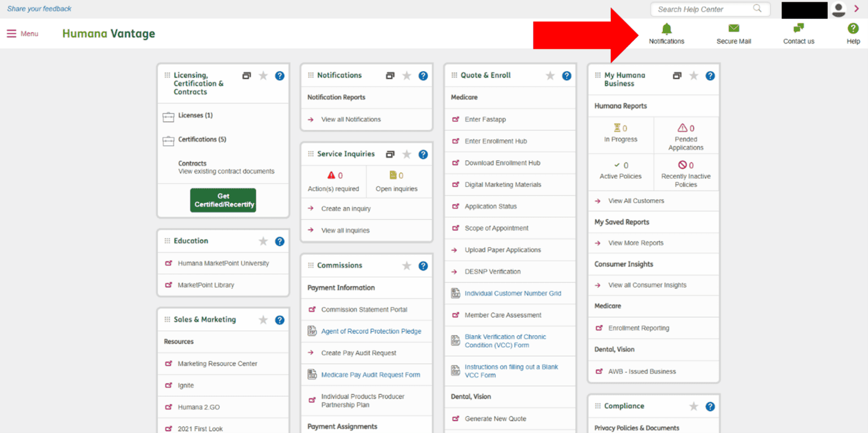Click the magnifier in Search Help Center
868x433 pixels.
(757, 9)
